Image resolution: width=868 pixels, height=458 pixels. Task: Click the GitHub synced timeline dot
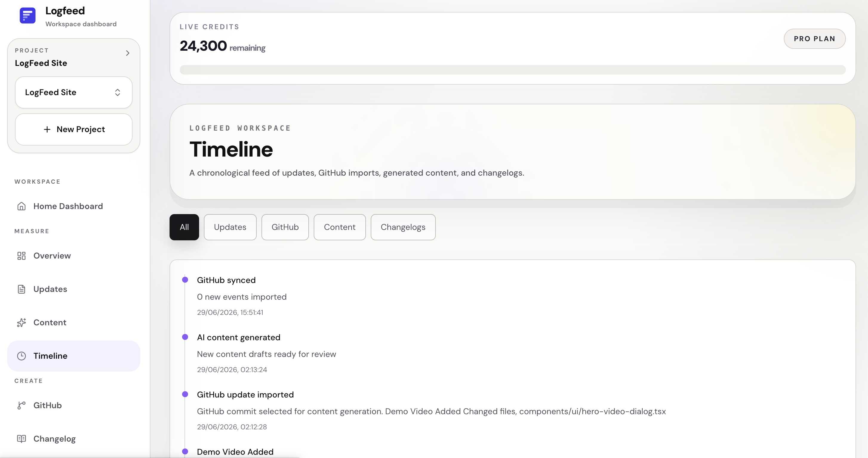(x=185, y=280)
